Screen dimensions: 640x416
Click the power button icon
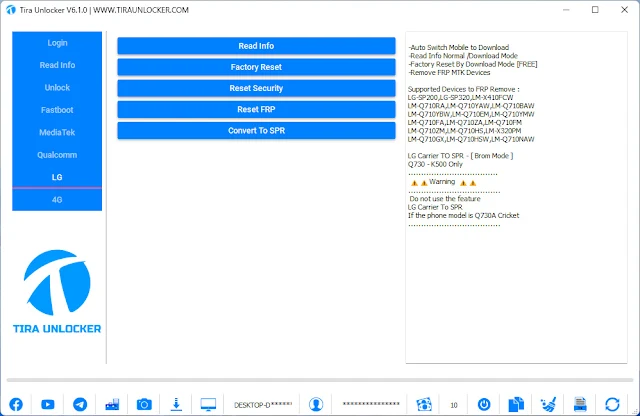484,405
